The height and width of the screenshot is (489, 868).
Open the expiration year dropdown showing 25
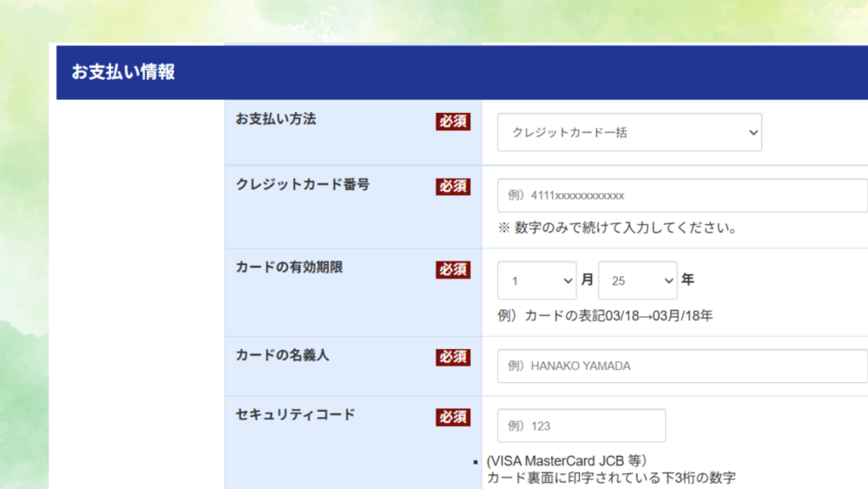(x=638, y=281)
